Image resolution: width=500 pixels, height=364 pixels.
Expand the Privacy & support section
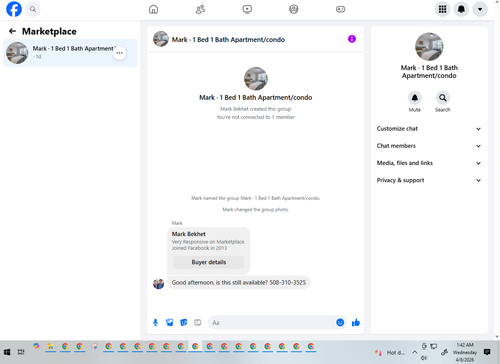429,180
